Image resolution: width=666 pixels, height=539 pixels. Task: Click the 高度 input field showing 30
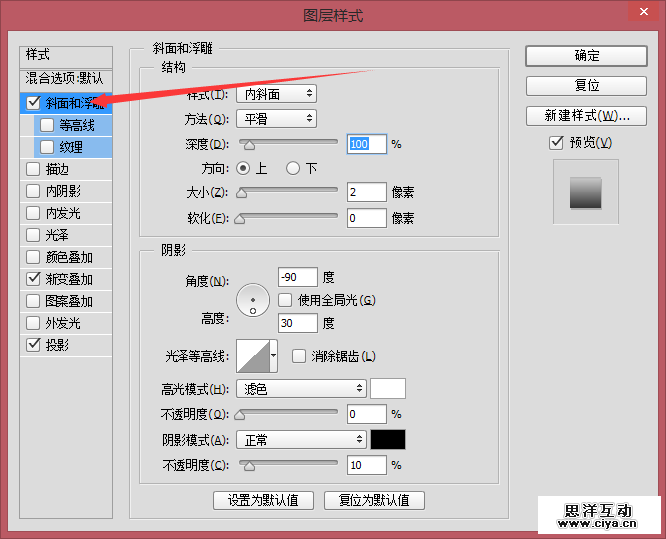(297, 323)
